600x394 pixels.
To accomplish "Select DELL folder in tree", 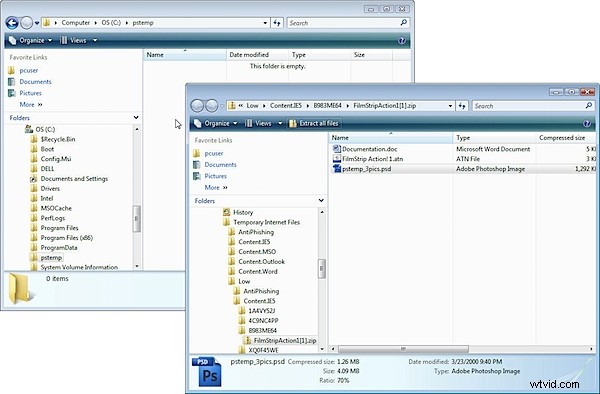I will pos(47,169).
